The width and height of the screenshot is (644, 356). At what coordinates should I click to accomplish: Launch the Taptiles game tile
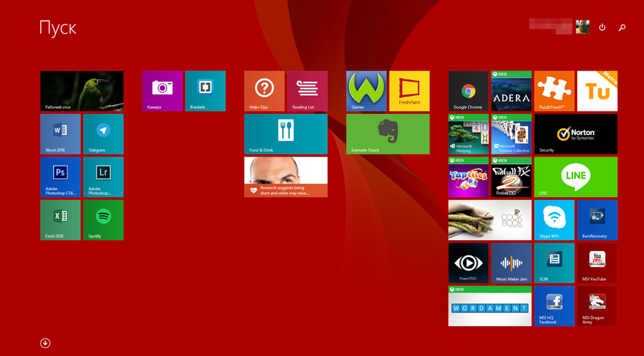point(468,177)
